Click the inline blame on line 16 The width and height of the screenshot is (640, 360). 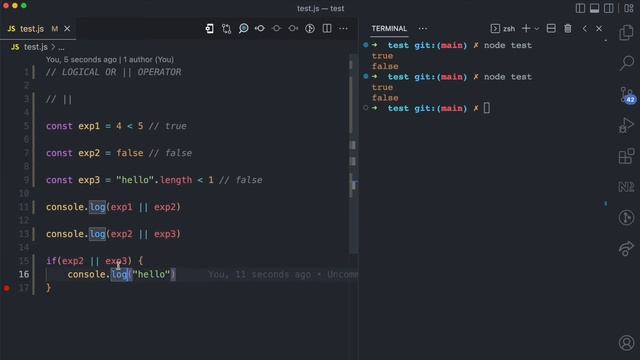(282, 275)
